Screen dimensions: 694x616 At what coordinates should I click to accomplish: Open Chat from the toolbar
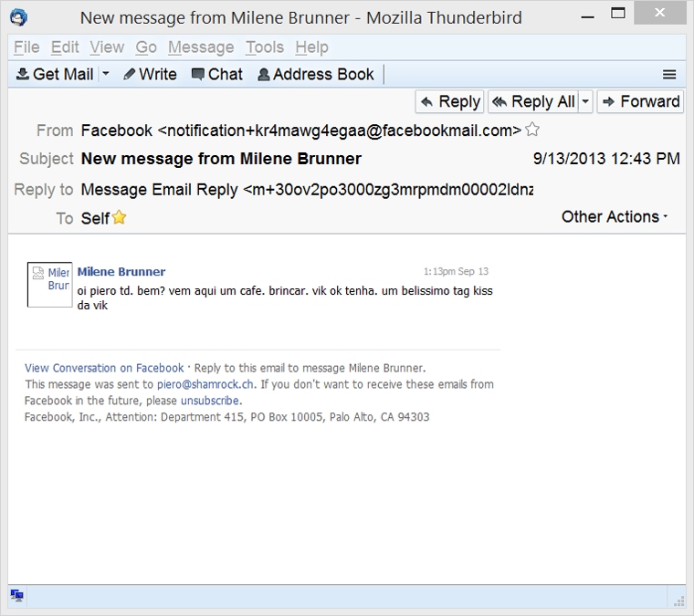pyautogui.click(x=216, y=75)
